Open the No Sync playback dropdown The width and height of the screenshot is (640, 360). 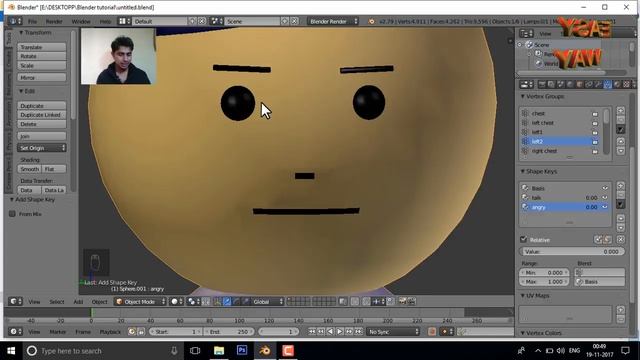point(393,332)
